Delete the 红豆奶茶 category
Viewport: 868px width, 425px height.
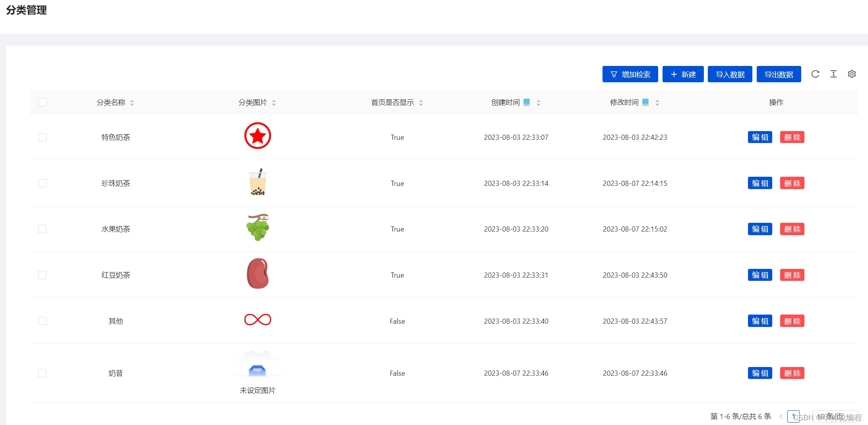click(792, 275)
